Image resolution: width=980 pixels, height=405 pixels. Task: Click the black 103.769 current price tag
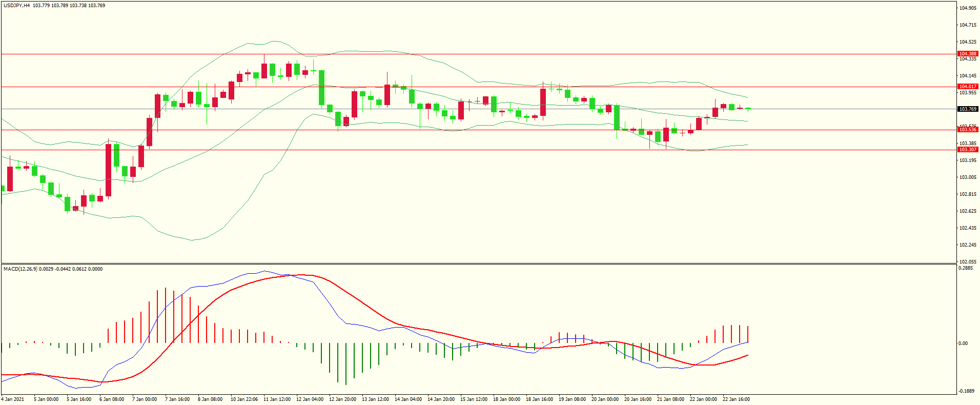point(968,109)
